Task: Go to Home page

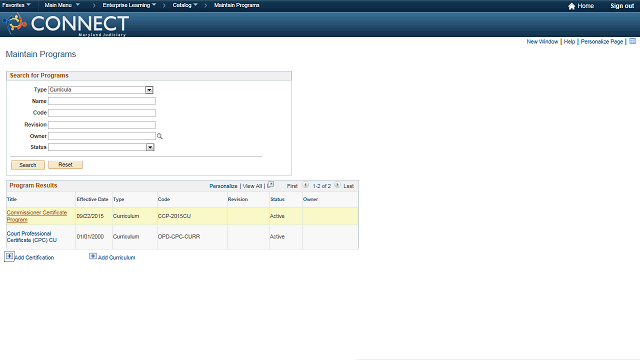Action: [x=585, y=6]
